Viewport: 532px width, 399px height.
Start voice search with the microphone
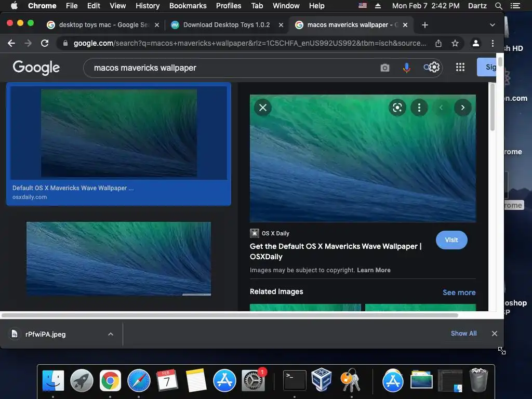[x=406, y=68]
